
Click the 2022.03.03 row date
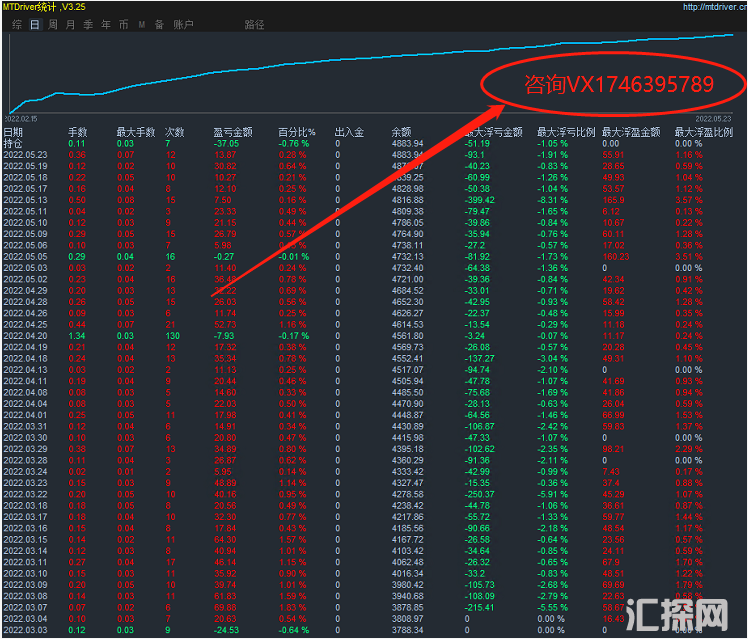point(26,630)
